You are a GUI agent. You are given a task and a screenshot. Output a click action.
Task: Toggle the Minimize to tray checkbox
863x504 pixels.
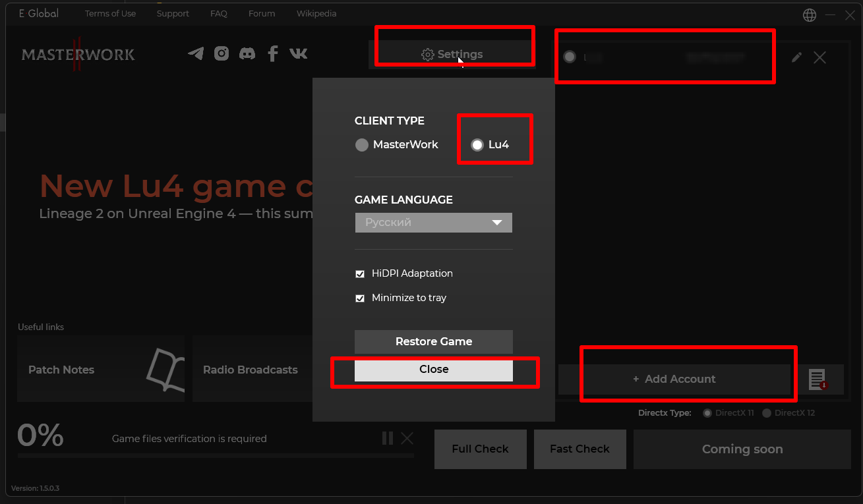[360, 298]
